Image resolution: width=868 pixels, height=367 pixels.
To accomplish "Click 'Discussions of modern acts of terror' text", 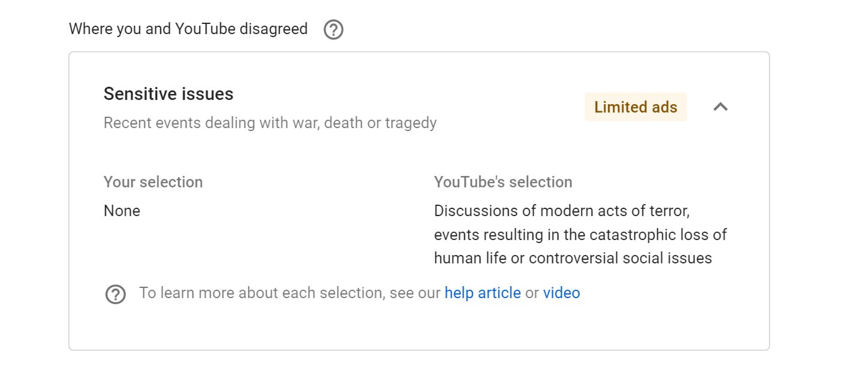I will [566, 211].
